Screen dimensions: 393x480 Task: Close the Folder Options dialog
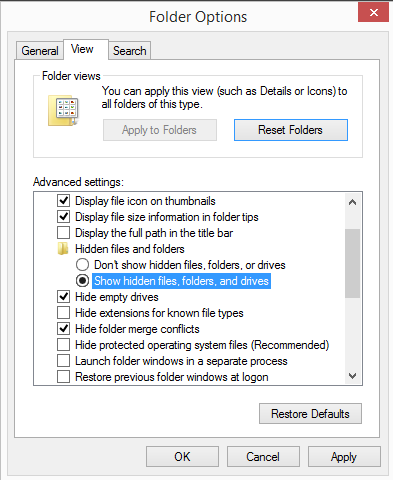point(373,13)
